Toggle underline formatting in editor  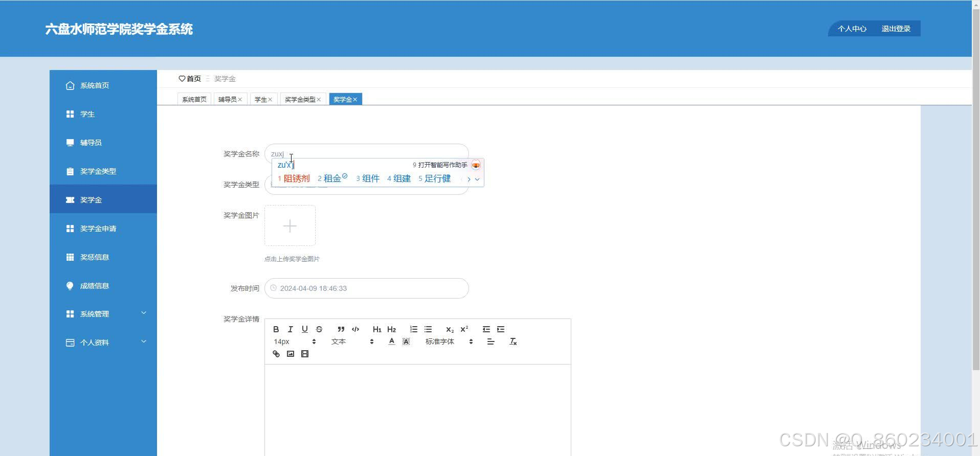click(305, 329)
